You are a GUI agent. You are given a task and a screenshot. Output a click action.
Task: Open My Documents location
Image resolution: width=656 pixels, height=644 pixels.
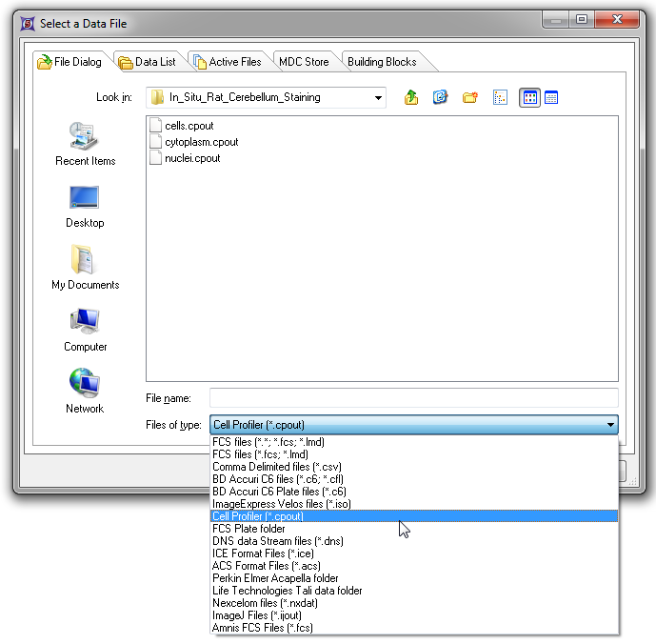85,269
